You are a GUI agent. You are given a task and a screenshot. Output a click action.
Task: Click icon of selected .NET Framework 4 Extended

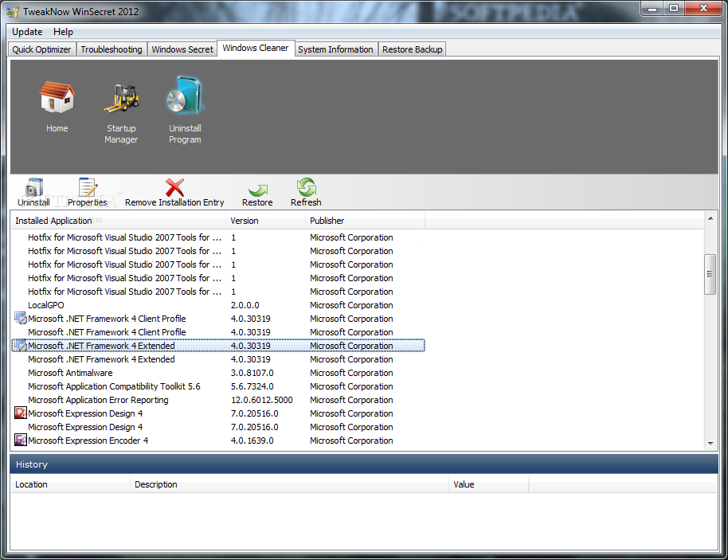(21, 346)
